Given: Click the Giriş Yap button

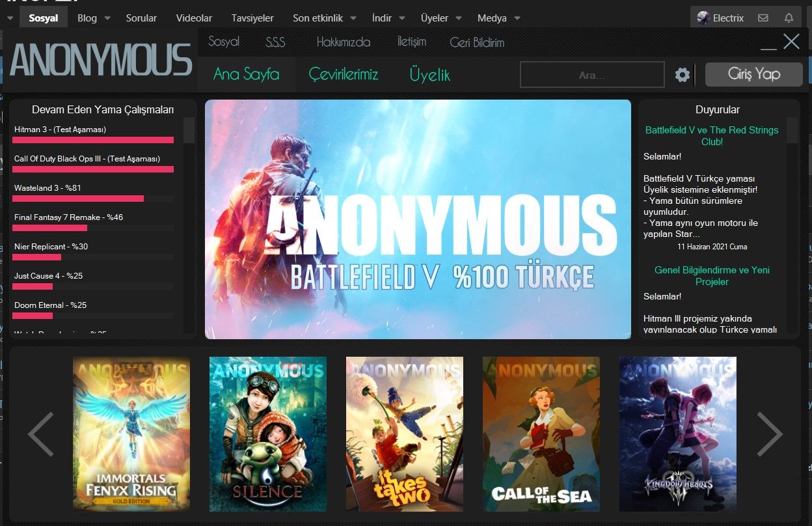Looking at the screenshot, I should pos(754,74).
